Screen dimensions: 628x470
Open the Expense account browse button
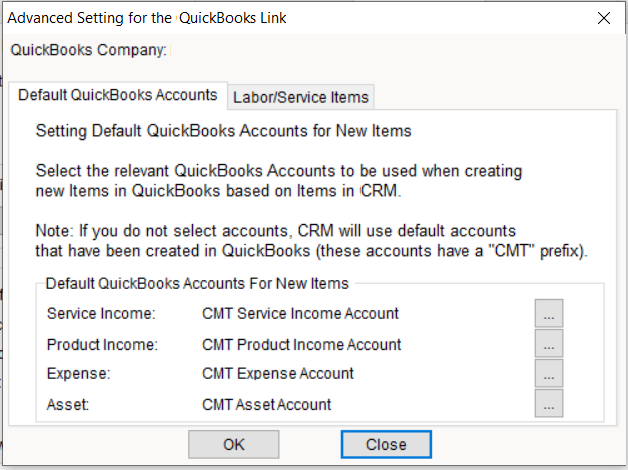548,374
